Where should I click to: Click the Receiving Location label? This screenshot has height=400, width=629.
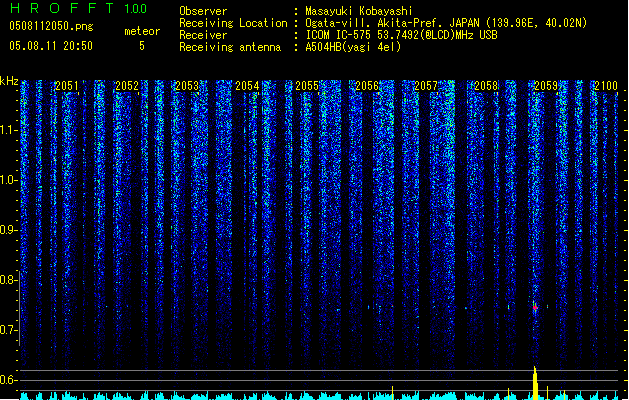[233, 23]
